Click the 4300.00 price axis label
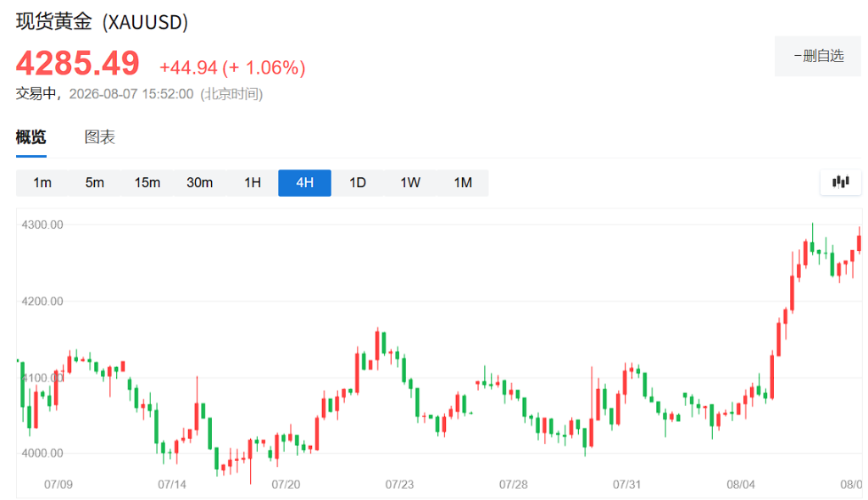The width and height of the screenshot is (868, 500). 42,225
